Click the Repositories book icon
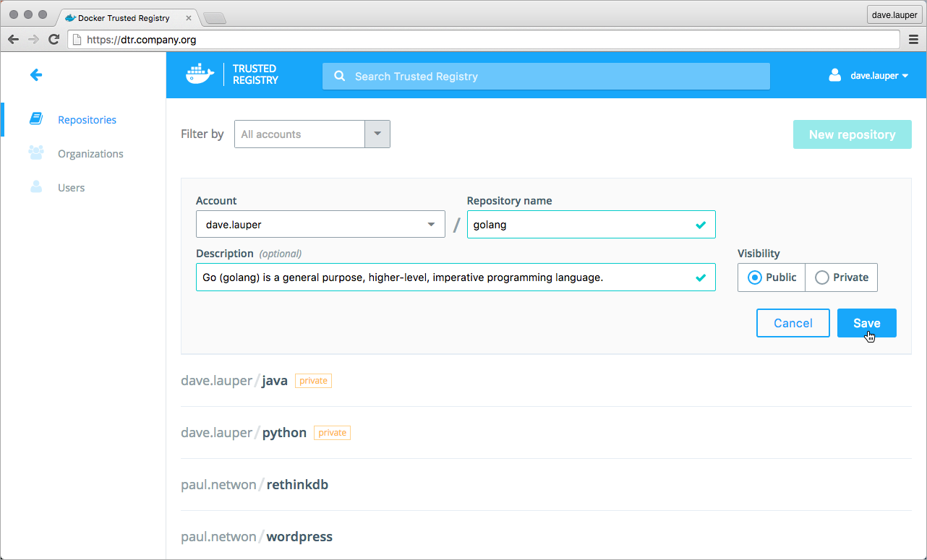The height and width of the screenshot is (560, 927). [36, 119]
